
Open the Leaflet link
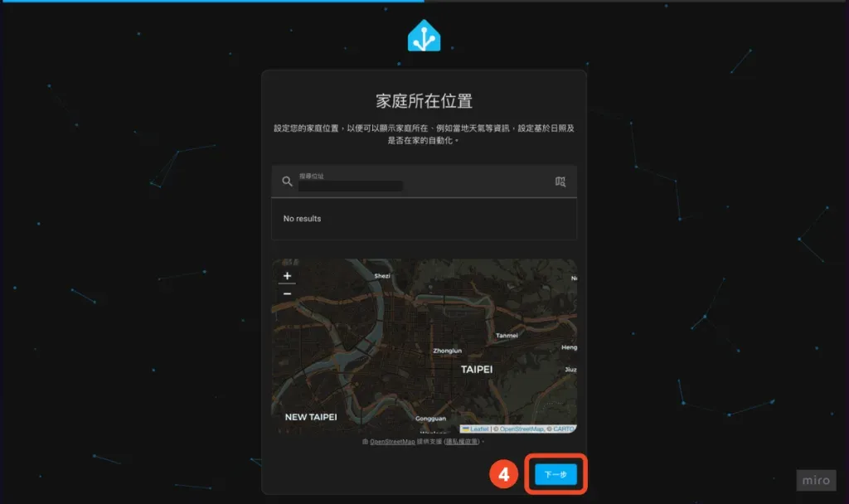(x=480, y=429)
